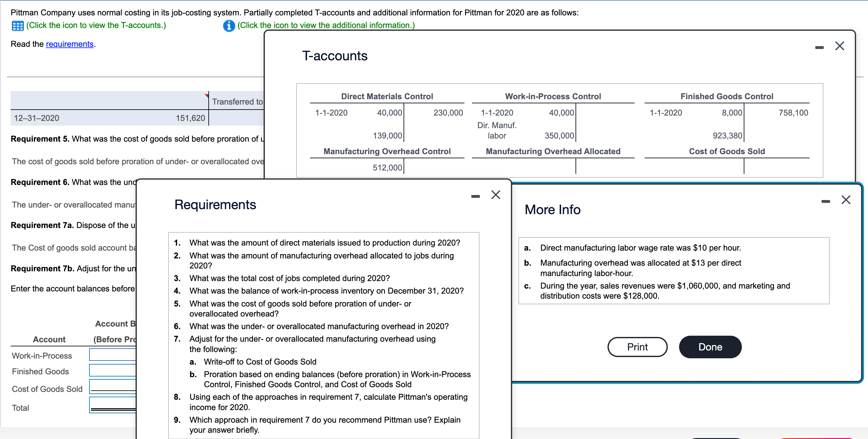Click the T-accounts popup title heading
The image size is (868, 439).
tap(334, 56)
